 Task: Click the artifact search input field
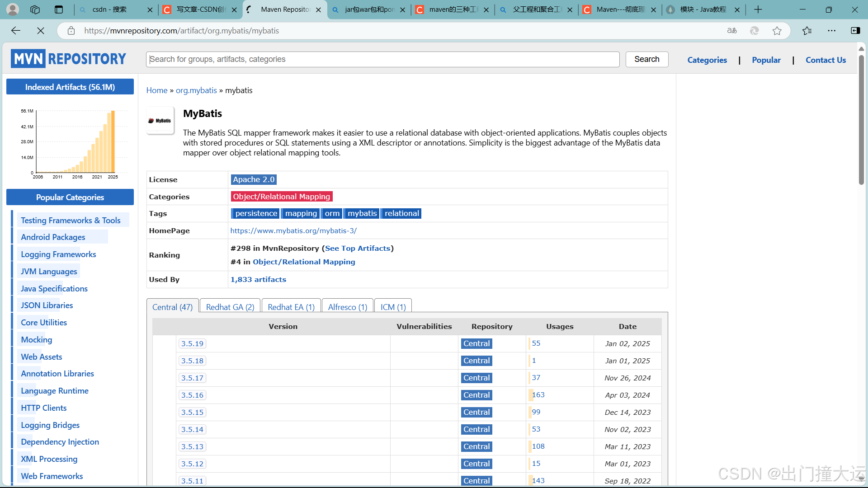click(x=382, y=59)
